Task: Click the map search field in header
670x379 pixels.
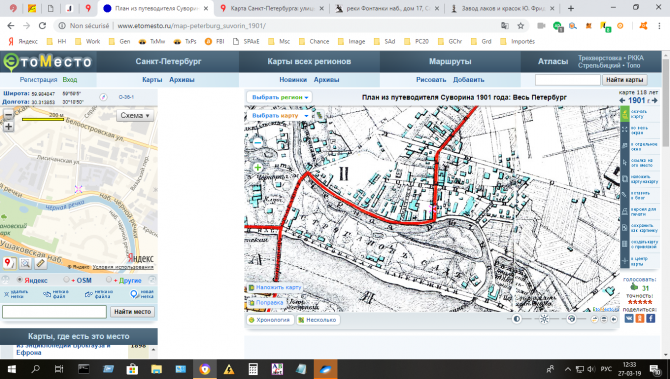Action: 568,79
